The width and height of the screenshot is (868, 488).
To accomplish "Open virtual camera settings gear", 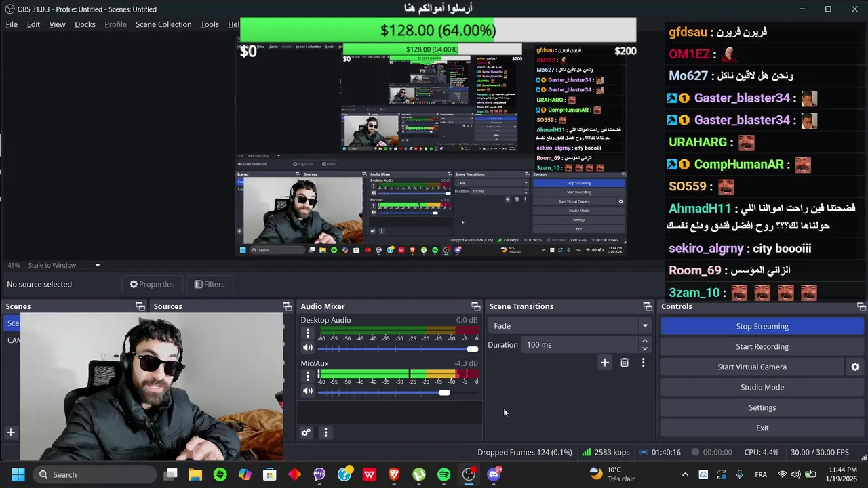I will [855, 367].
